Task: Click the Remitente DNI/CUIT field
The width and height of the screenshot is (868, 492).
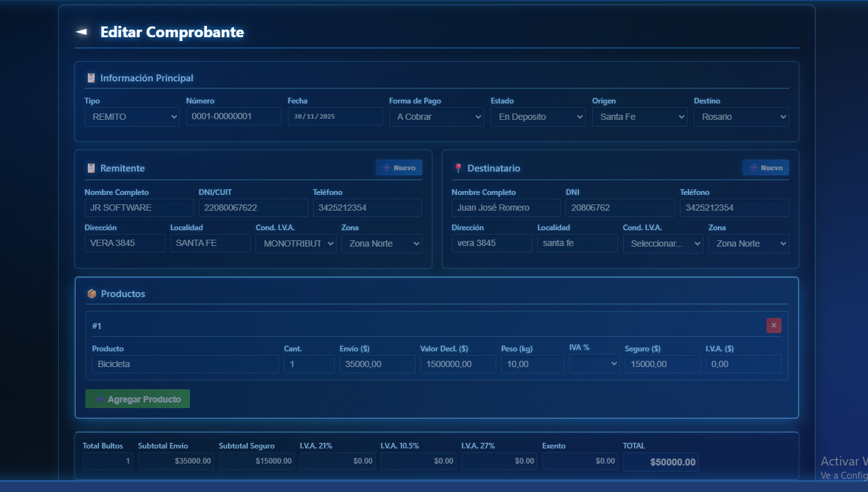Action: [253, 208]
